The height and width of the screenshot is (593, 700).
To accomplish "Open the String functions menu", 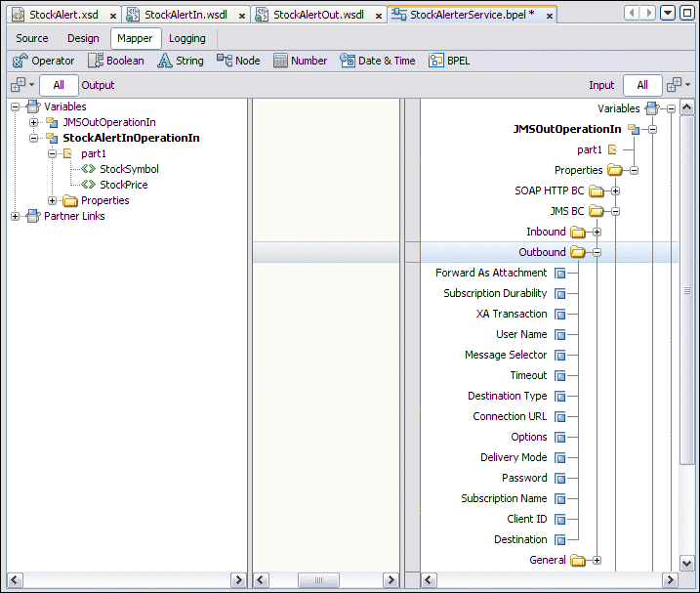I will point(181,61).
